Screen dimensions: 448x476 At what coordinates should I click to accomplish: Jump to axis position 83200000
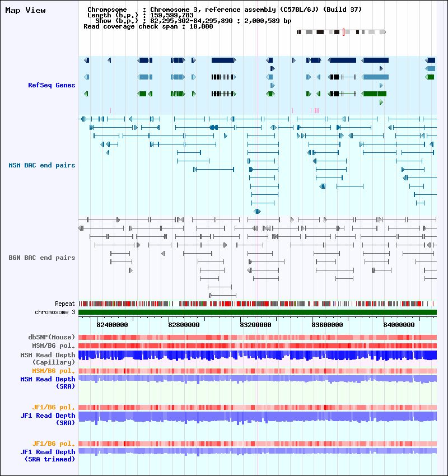[255, 325]
